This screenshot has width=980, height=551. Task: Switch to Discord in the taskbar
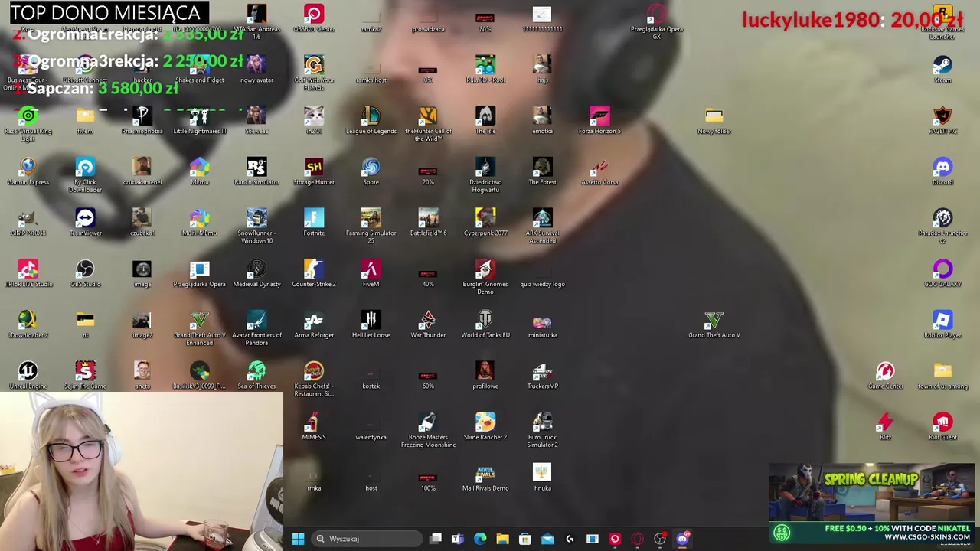pos(682,539)
